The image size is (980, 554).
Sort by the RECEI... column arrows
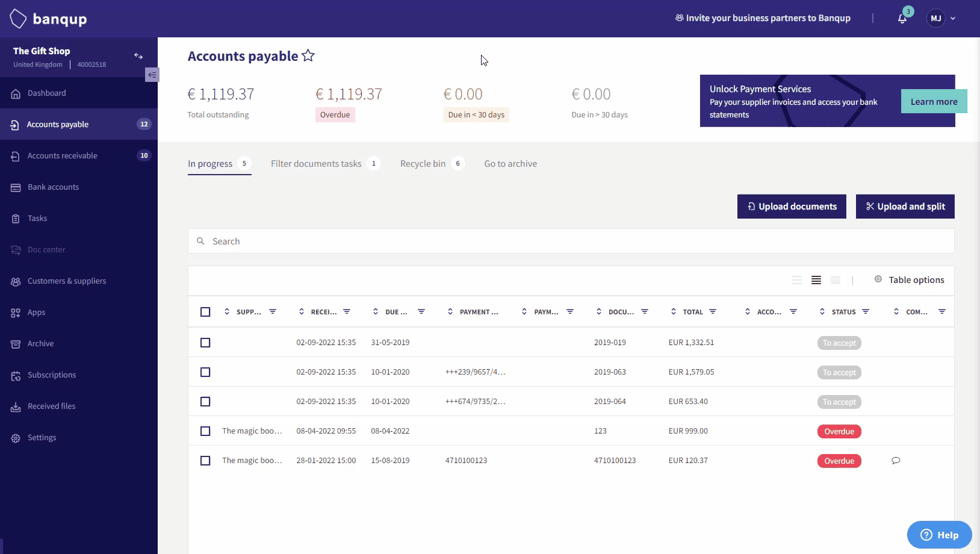[x=302, y=311]
